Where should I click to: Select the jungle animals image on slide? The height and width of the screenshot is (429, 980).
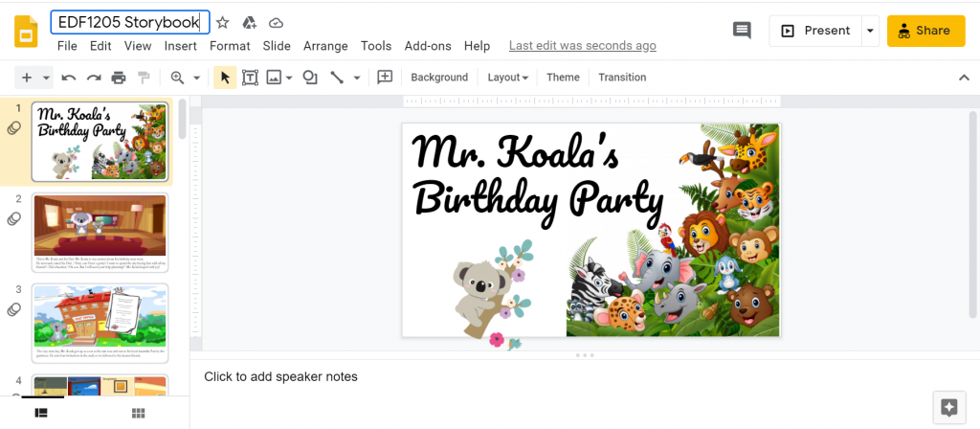(673, 230)
